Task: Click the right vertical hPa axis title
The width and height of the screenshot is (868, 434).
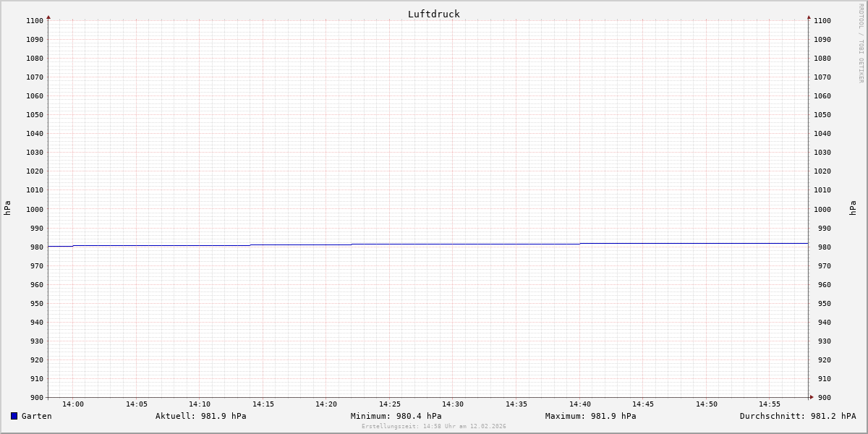Action: point(853,208)
